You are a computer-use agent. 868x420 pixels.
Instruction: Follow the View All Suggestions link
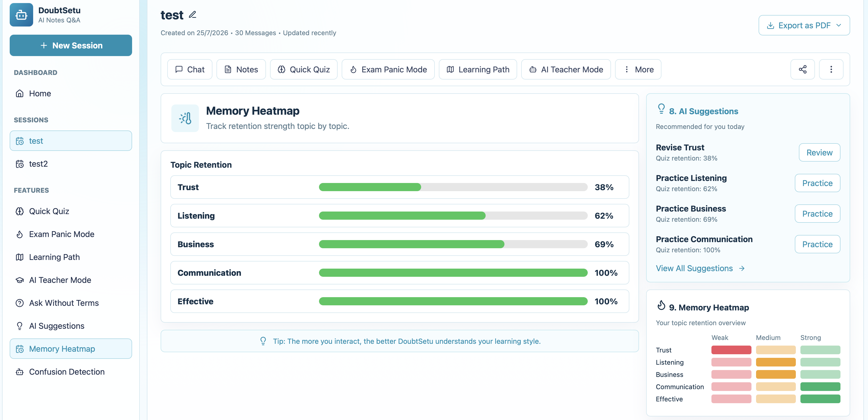[x=700, y=268]
